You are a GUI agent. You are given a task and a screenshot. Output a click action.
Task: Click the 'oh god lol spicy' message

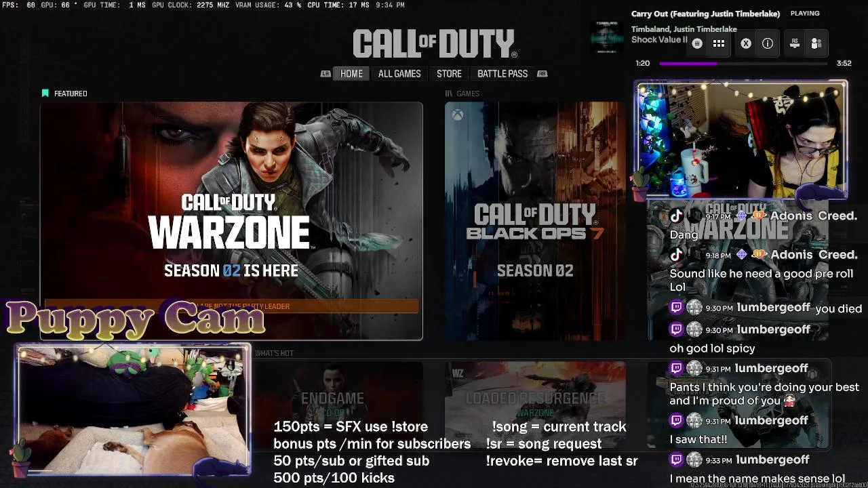click(712, 348)
